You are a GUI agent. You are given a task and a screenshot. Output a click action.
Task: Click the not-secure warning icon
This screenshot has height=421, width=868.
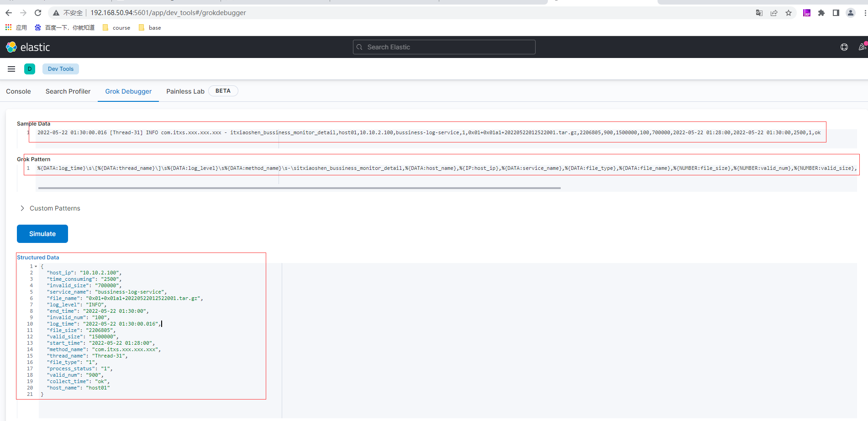[56, 13]
